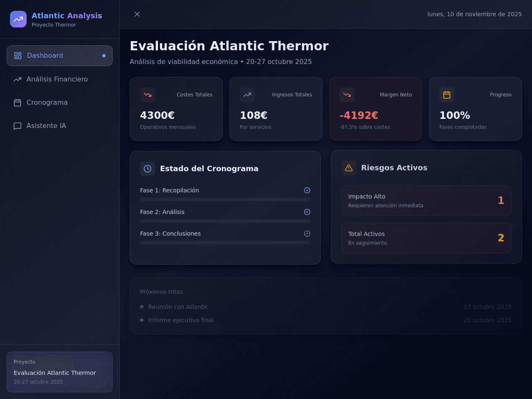Close the sidebar with the X icon
532x399 pixels.
[x=137, y=14]
